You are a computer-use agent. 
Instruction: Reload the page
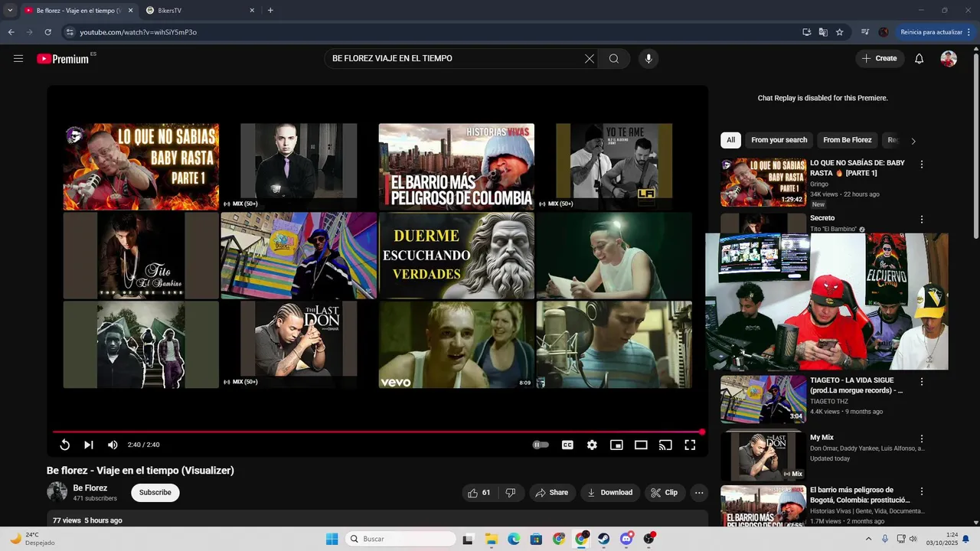coord(47,32)
